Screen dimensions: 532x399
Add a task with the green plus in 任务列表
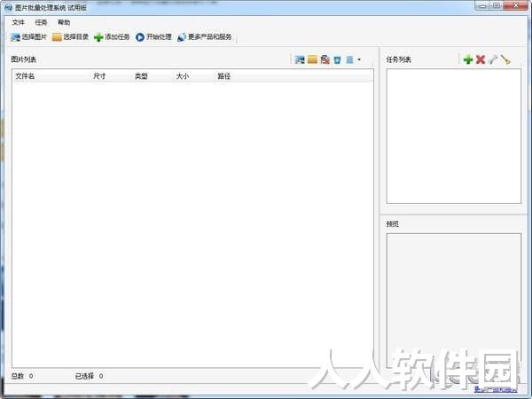pos(468,59)
